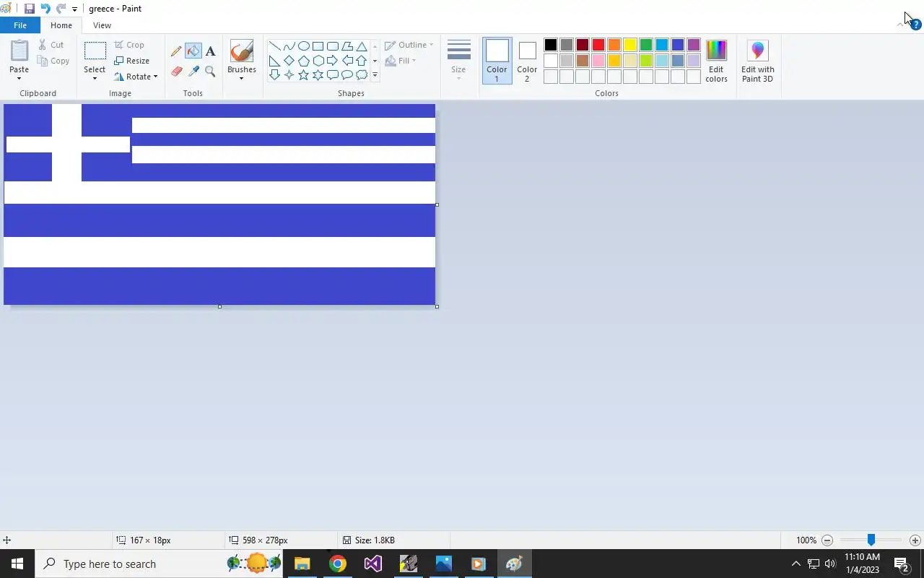Click the zoom slider handle
Image resolution: width=924 pixels, height=578 pixels.
click(x=871, y=540)
